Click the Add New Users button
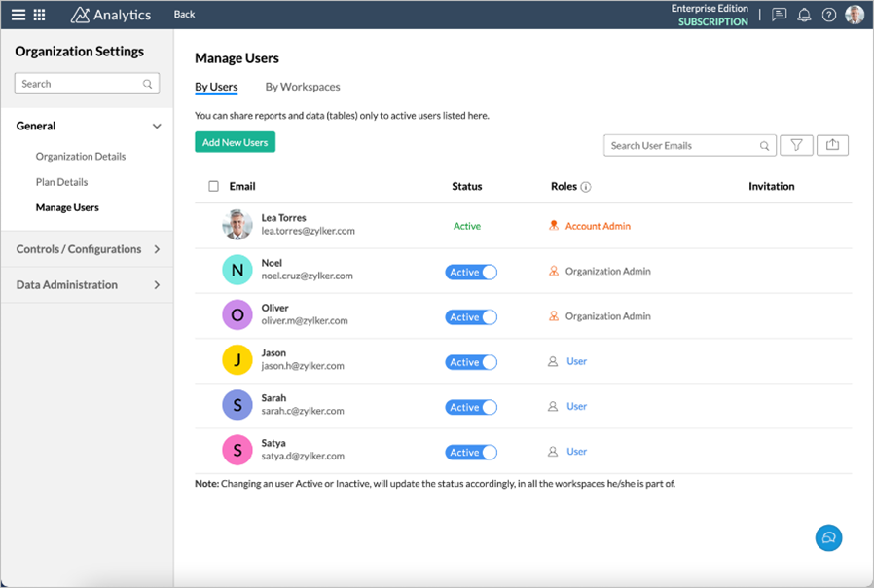 pyautogui.click(x=235, y=142)
